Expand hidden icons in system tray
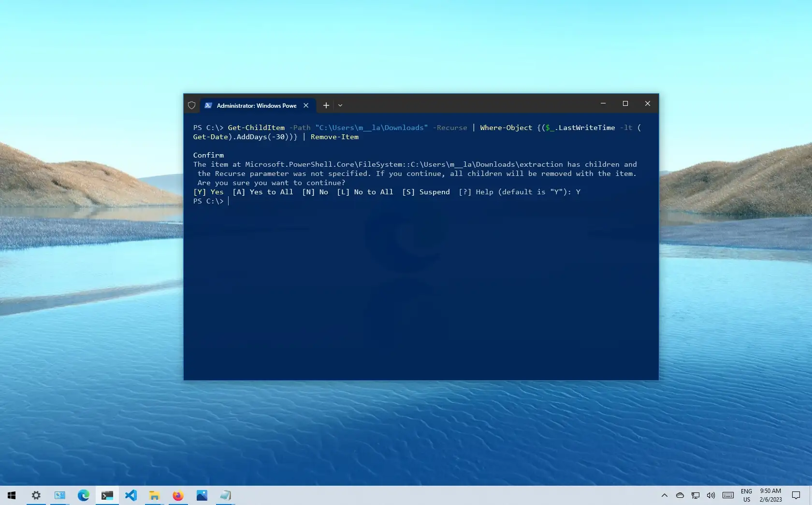 (x=664, y=495)
